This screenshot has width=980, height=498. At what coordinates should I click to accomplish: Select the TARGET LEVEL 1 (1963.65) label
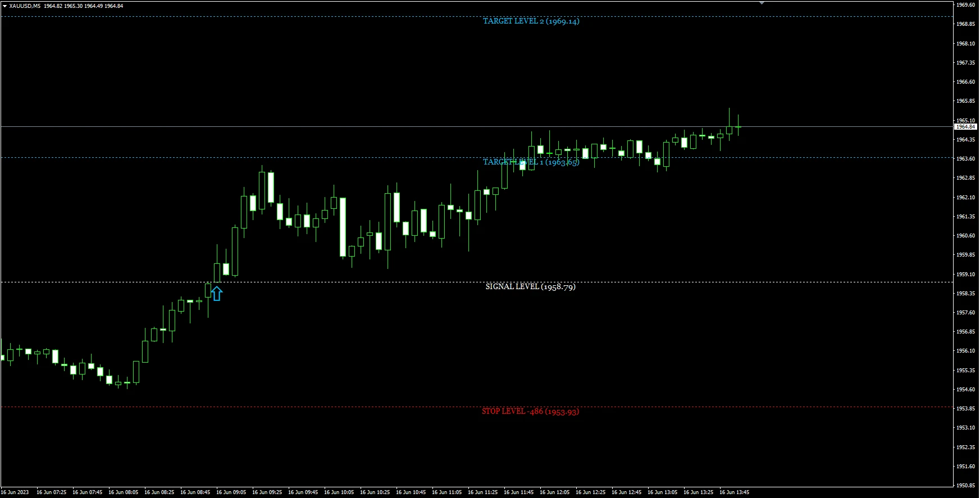coord(531,162)
